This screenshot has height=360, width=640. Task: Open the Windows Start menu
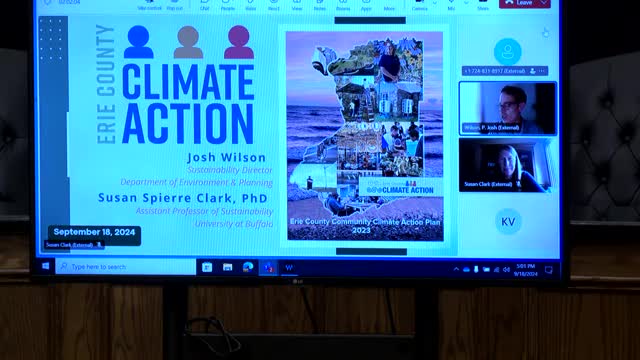(x=46, y=266)
